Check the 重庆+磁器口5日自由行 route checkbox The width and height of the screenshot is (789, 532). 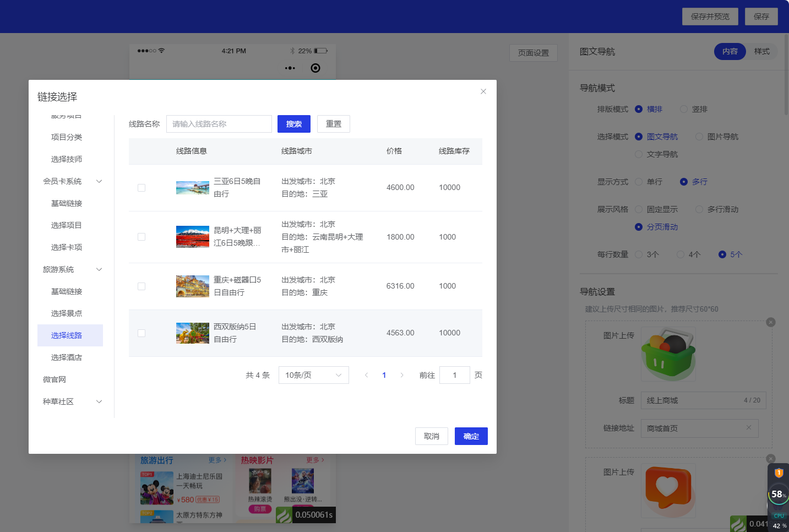tap(142, 286)
